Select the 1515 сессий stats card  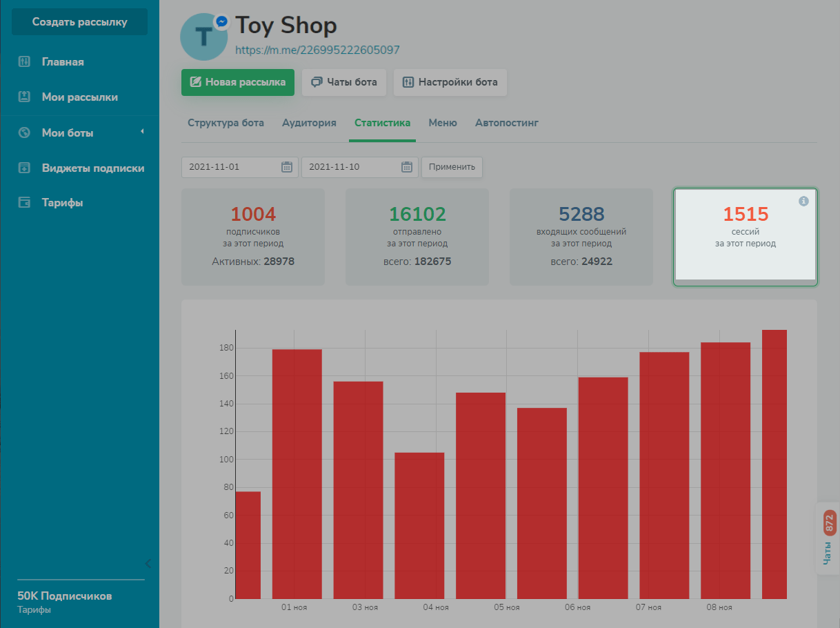pos(746,237)
